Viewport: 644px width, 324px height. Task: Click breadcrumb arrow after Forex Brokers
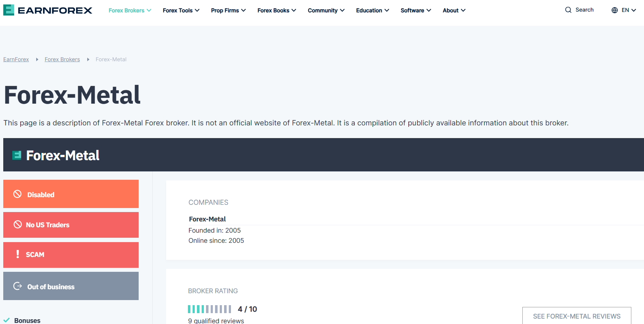pos(88,59)
